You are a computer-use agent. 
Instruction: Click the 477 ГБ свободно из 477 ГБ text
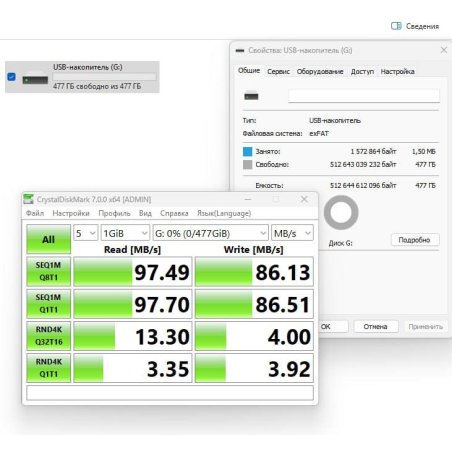97,86
